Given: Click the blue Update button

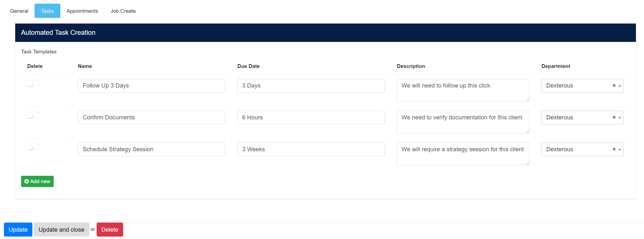Looking at the screenshot, I should (x=18, y=229).
